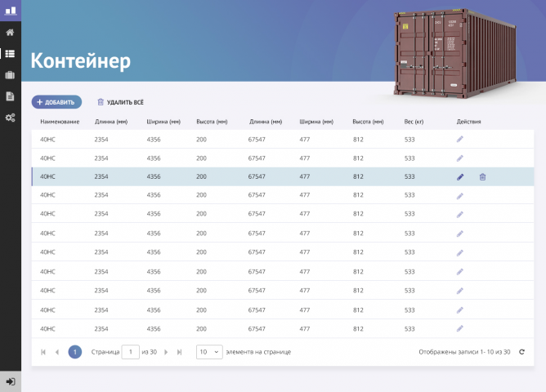Image resolution: width=546 pixels, height=392 pixels.
Task: Click the УДАЛИТЬ ВСЁ button
Action: 120,102
